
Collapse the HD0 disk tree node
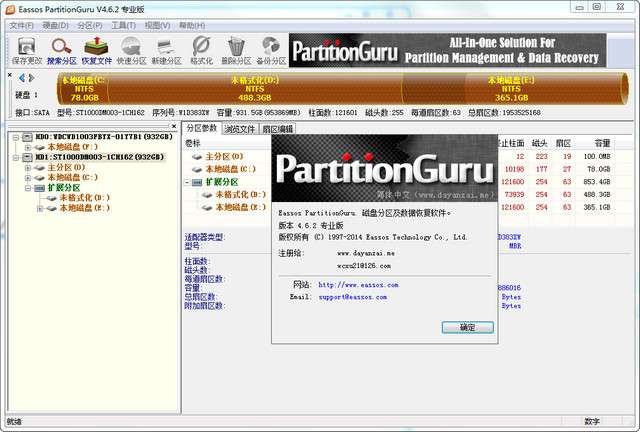pos(16,137)
